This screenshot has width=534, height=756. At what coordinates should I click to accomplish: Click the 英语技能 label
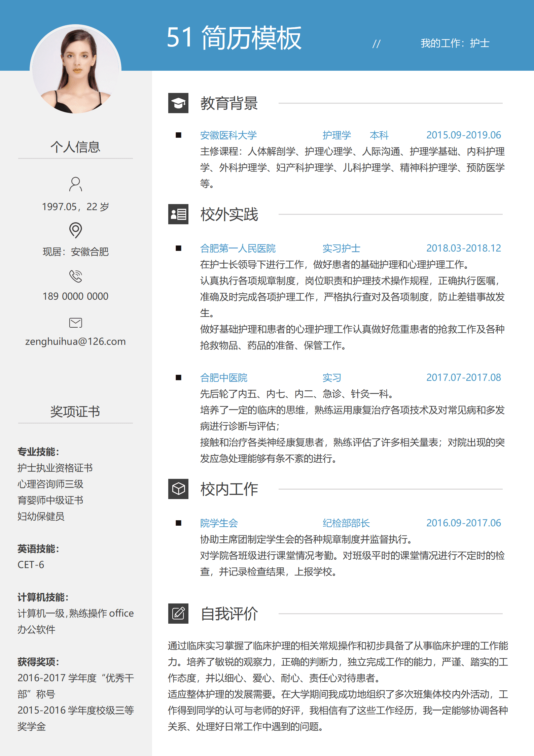[x=38, y=549]
